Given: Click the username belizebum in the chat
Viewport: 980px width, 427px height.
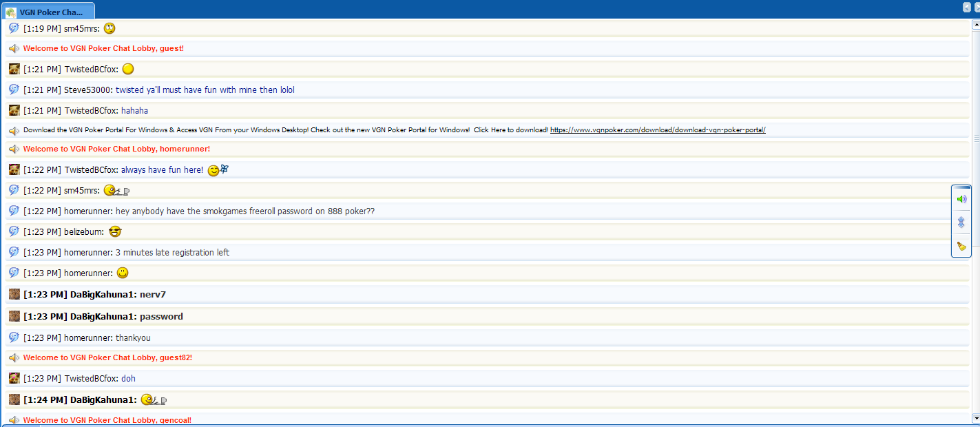Looking at the screenshot, I should [83, 232].
